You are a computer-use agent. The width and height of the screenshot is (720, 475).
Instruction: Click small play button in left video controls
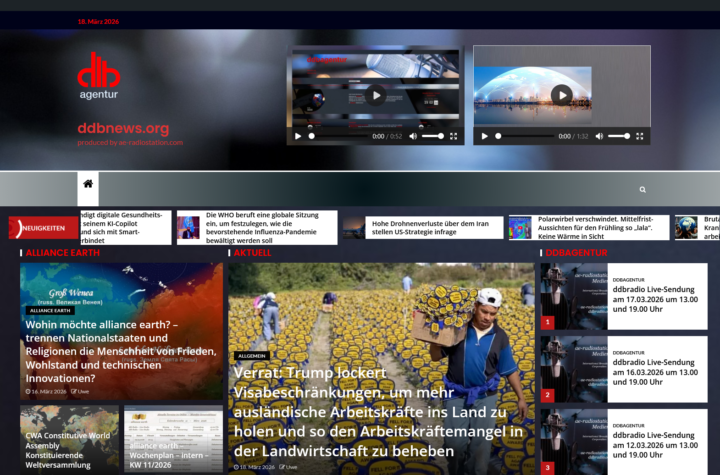tap(297, 136)
